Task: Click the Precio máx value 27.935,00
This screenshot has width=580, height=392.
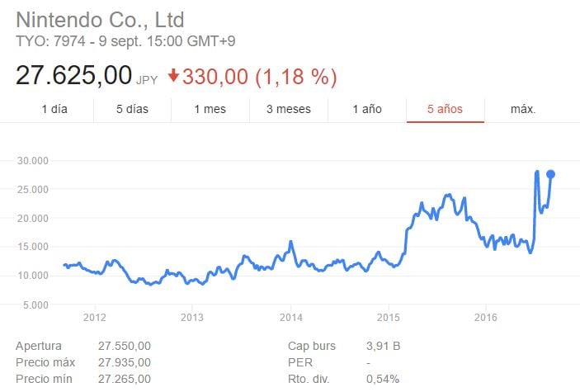Action: 124,362
